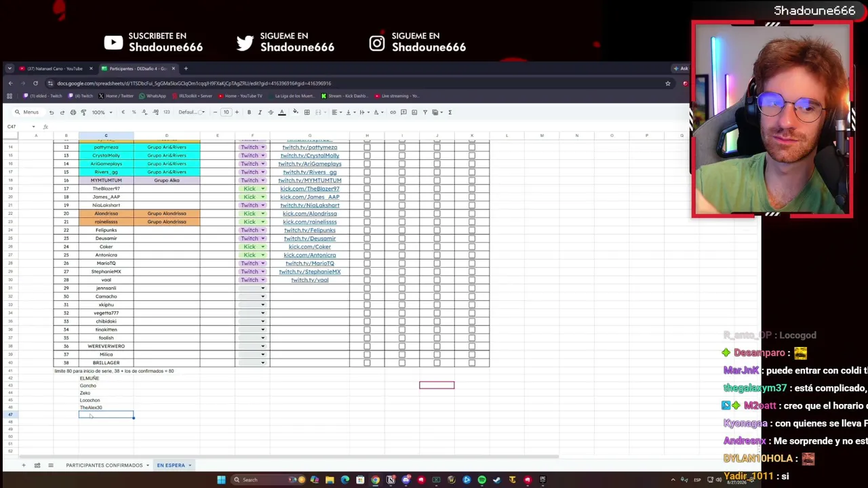Open the horizontal align dropdown

[336, 113]
